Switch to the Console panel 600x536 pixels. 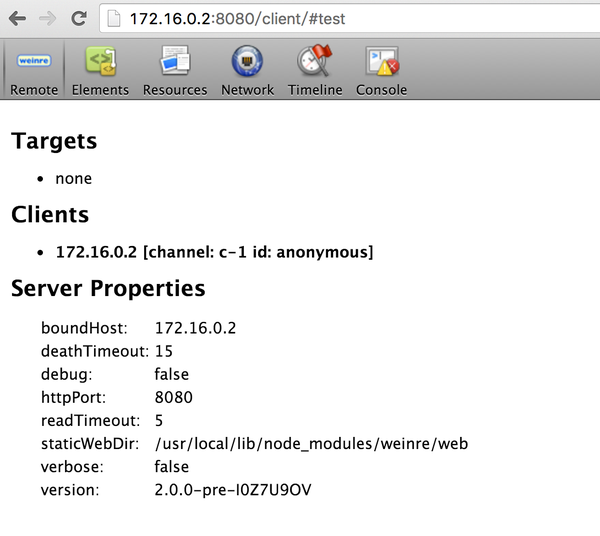(382, 71)
